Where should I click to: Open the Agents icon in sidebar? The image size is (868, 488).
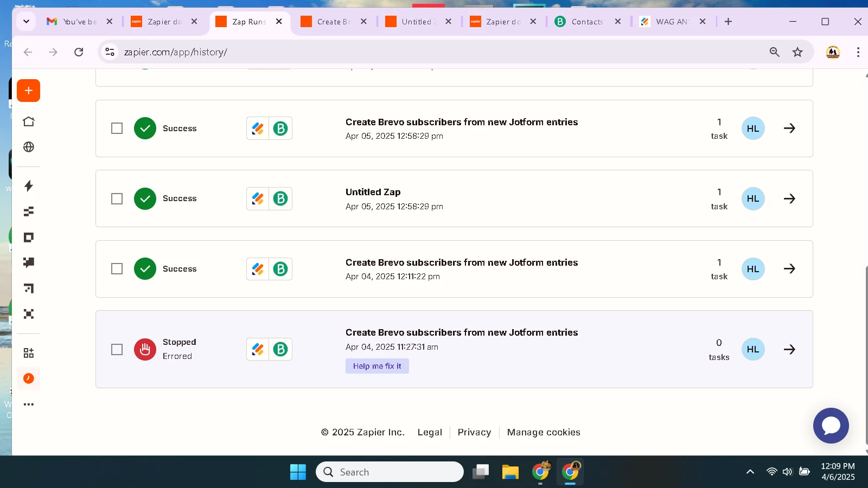coord(29,314)
